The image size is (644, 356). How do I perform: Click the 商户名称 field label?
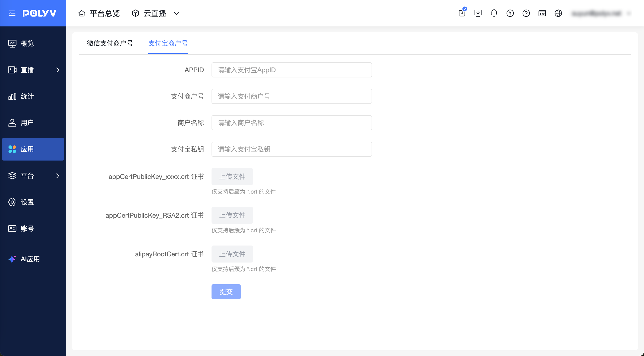(x=191, y=123)
